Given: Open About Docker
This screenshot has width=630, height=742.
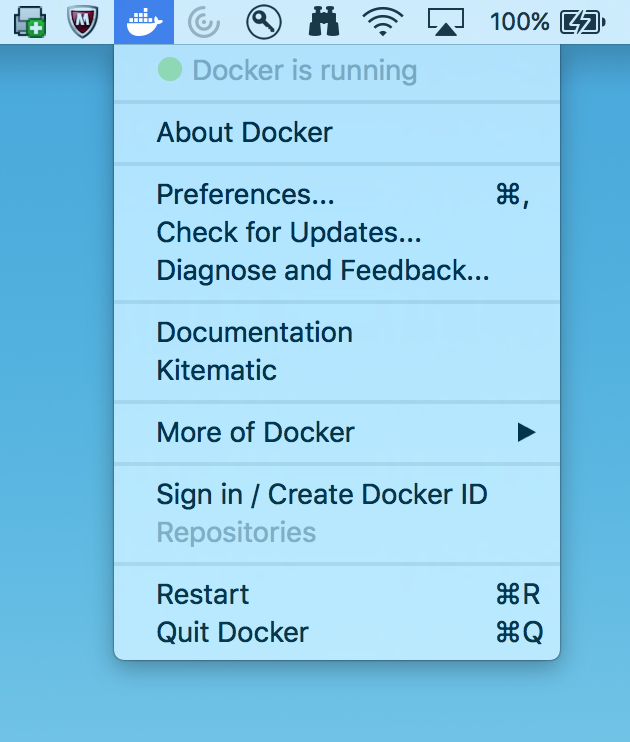Looking at the screenshot, I should click(245, 132).
